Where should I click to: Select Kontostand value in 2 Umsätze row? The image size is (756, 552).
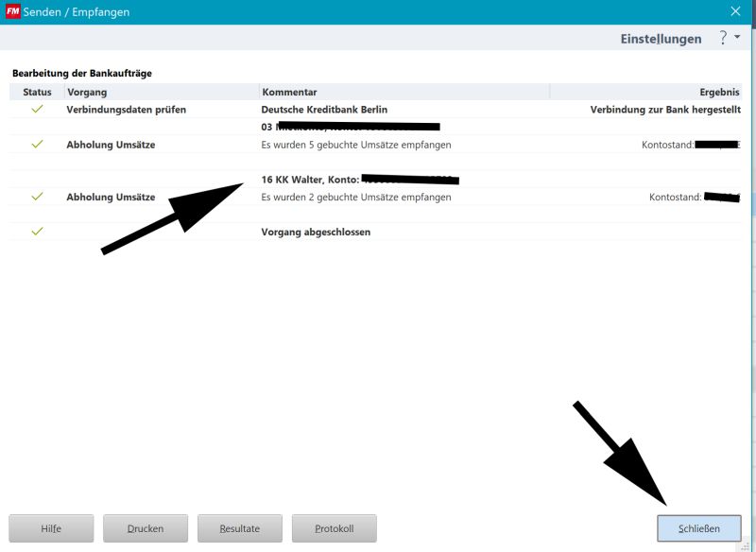(x=695, y=198)
